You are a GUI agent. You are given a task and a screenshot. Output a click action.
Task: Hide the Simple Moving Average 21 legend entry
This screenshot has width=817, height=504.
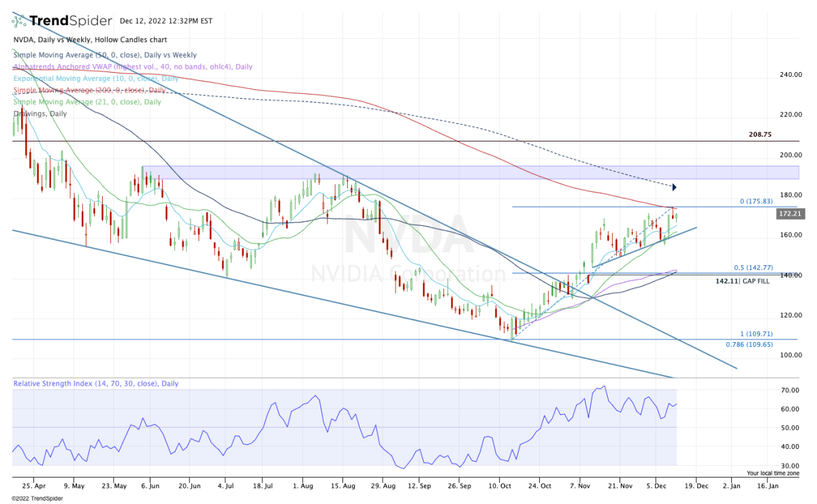point(87,102)
